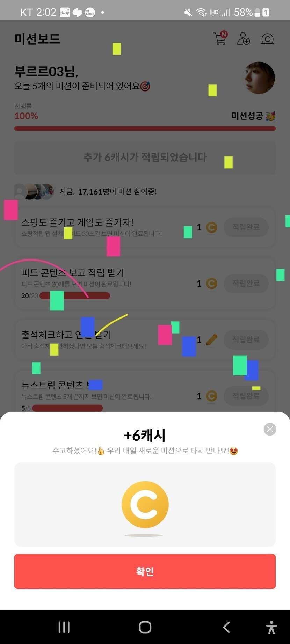This screenshot has height=644, width=290.
Task: Tap the shopping mission coin icon
Action: point(211,228)
